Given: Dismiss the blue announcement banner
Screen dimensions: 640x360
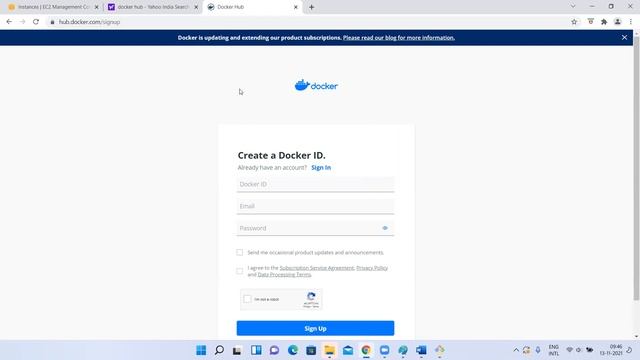Looking at the screenshot, I should (x=624, y=38).
